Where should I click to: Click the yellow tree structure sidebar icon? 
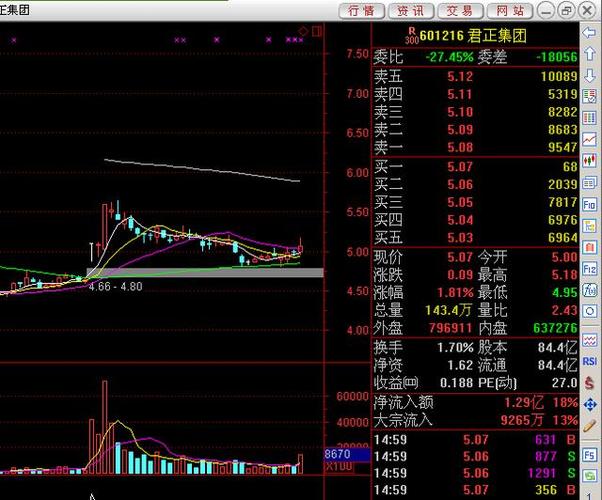click(589, 226)
